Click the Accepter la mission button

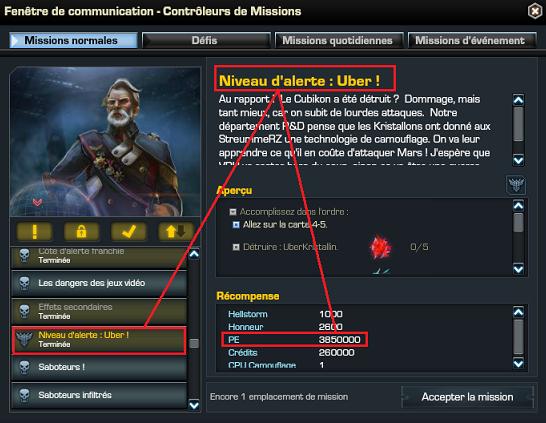(467, 397)
